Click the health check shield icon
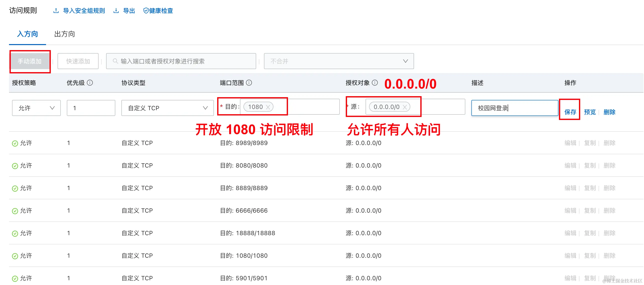This screenshot has width=644, height=285. pos(146,11)
